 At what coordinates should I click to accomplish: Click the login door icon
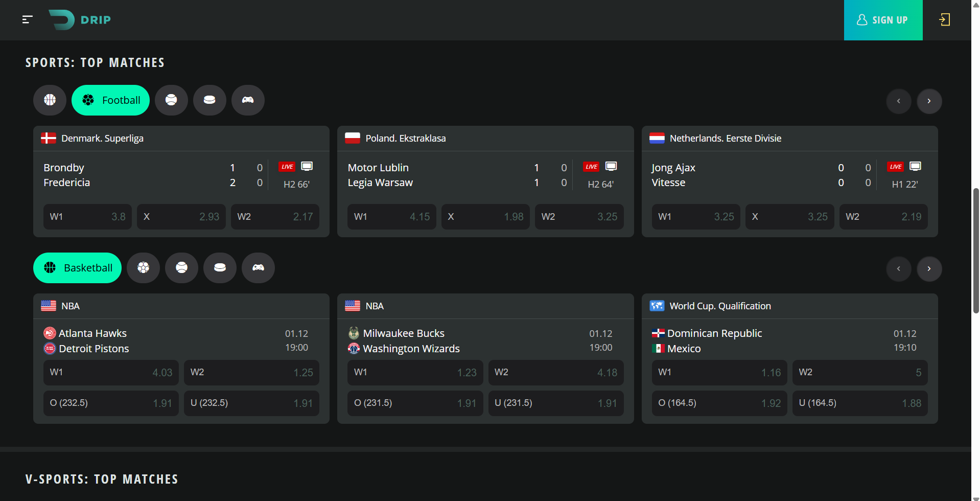944,20
